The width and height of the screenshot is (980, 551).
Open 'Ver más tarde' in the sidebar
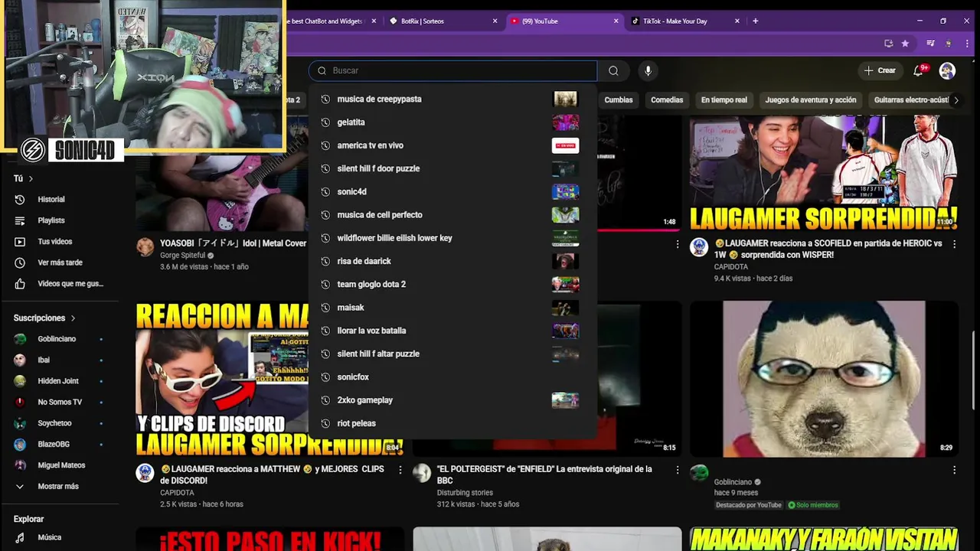pos(60,262)
